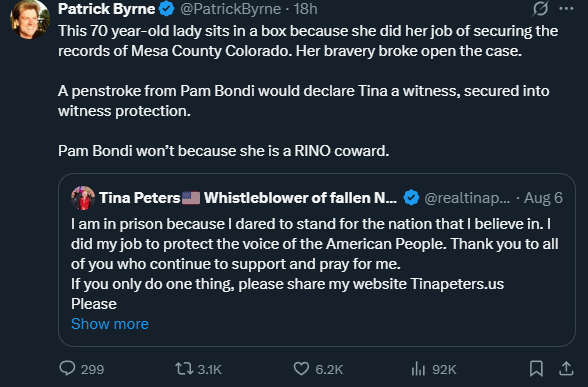This screenshot has height=387, width=588.
Task: Click the Patrick Byrne display name
Action: pyautogui.click(x=106, y=9)
